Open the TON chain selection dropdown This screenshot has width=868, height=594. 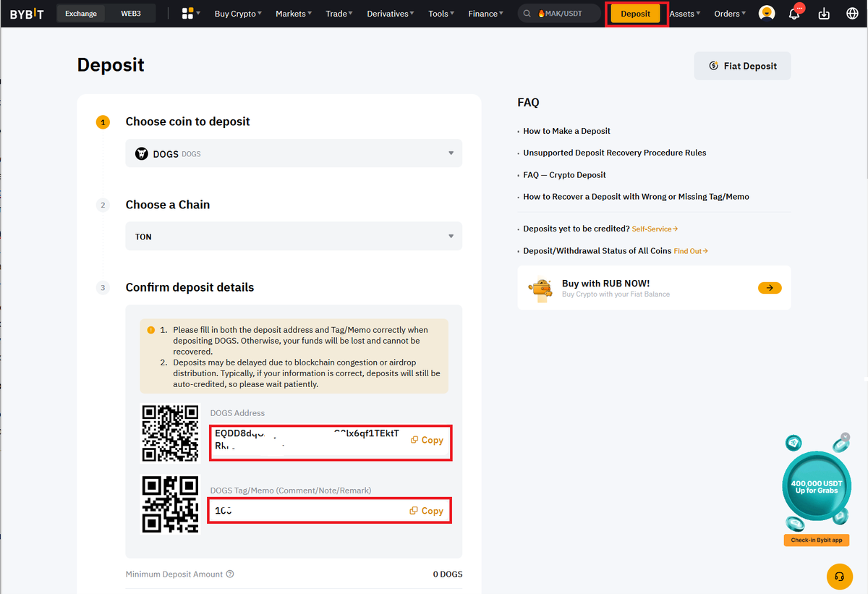click(294, 237)
